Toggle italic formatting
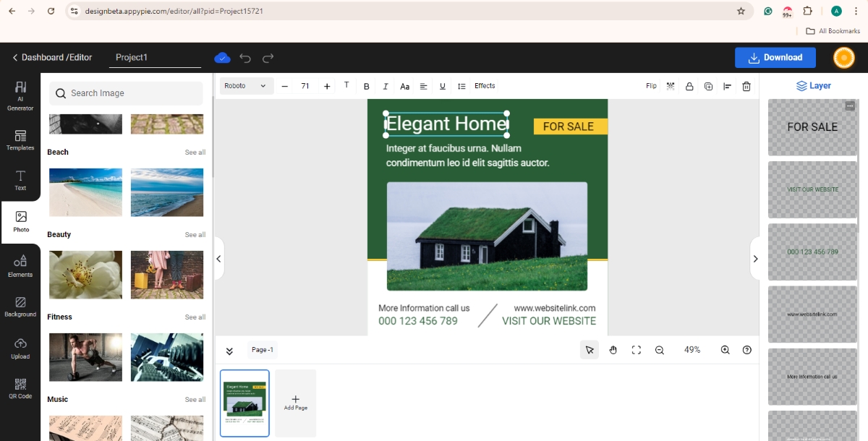 (x=386, y=86)
